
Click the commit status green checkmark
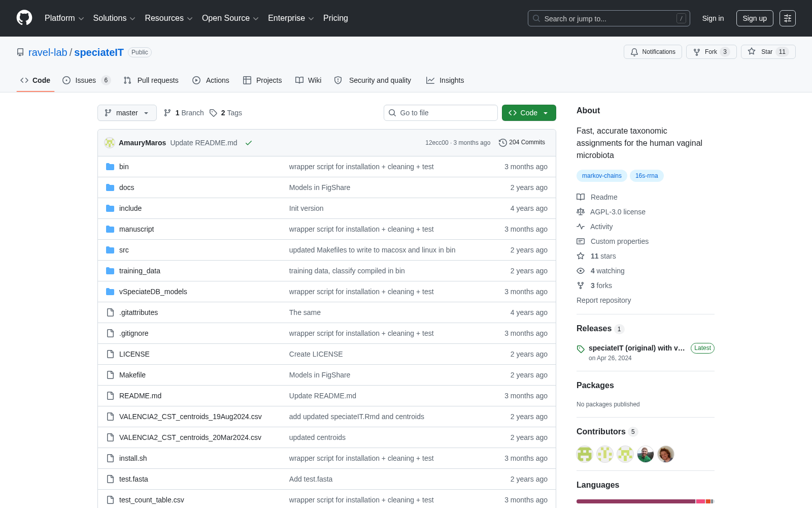point(249,143)
